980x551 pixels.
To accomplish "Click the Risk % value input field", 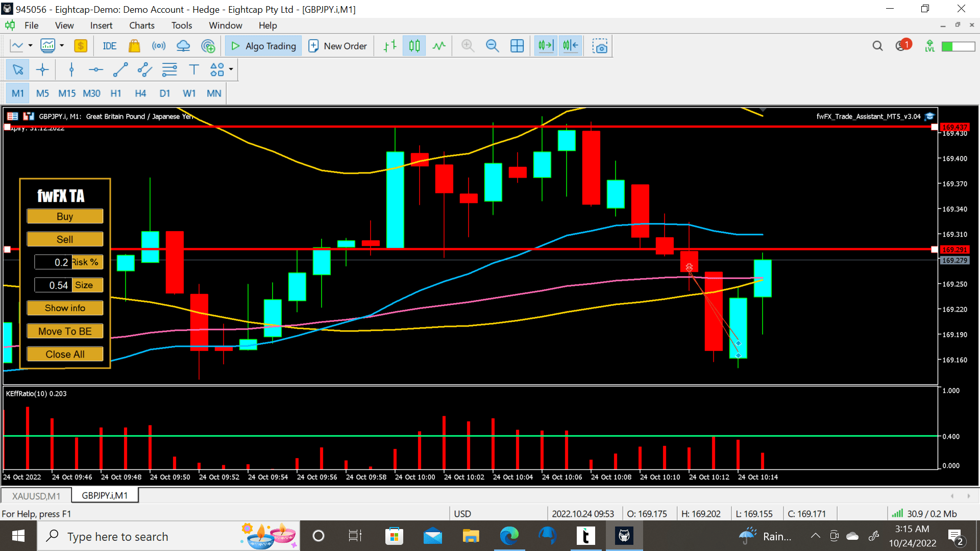I will [x=53, y=262].
